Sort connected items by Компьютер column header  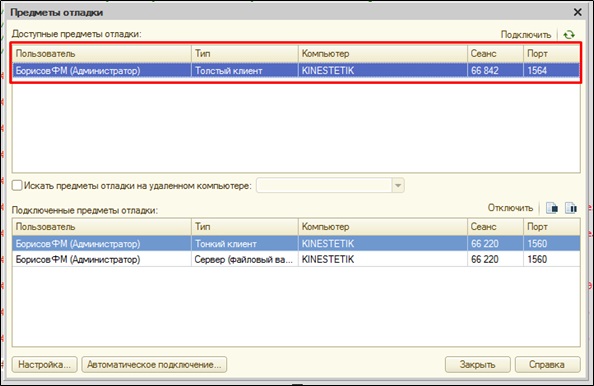(383, 227)
